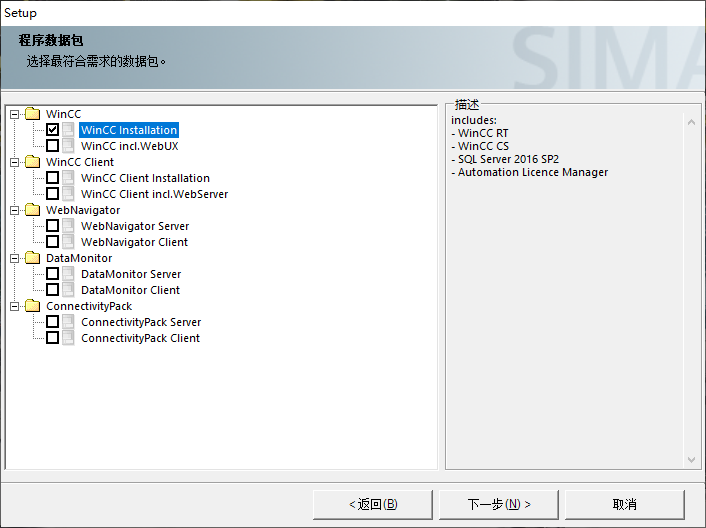Cancel setup with the 取消 button
Viewport: 706px width, 528px height.
(625, 505)
